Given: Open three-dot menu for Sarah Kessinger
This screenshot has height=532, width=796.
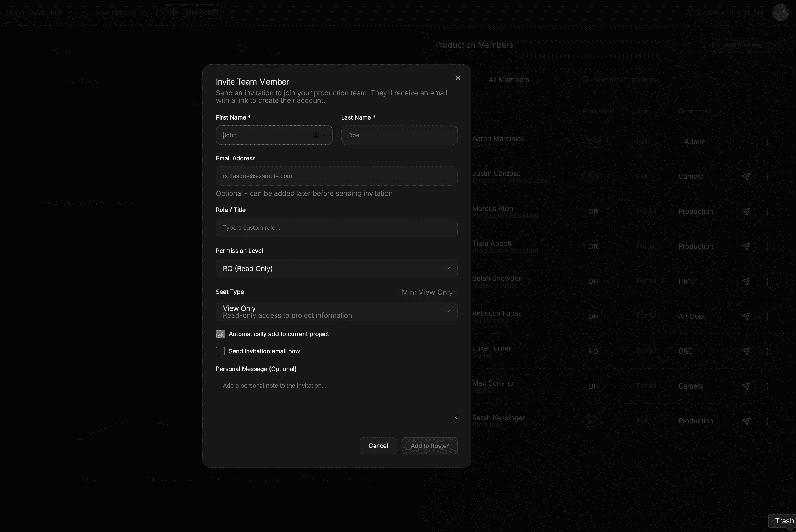Looking at the screenshot, I should point(767,421).
